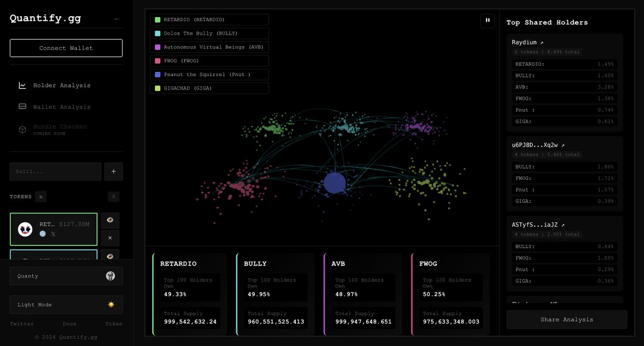
Task: Open Raydium holder external link
Action: [x=541, y=42]
